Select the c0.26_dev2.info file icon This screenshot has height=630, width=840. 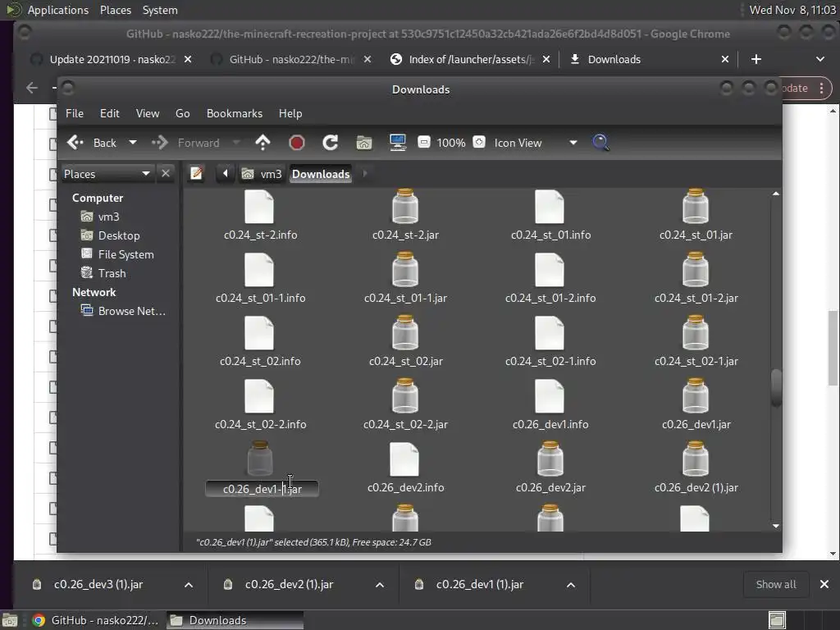point(404,459)
